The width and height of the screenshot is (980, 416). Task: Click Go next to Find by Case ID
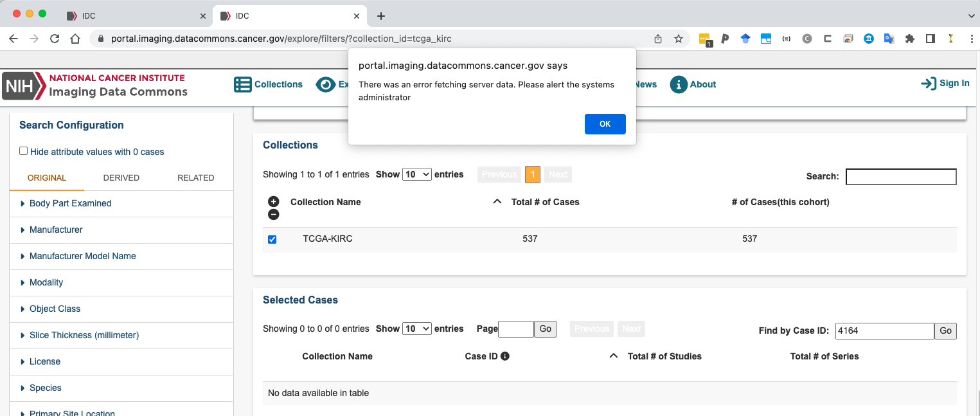(945, 330)
